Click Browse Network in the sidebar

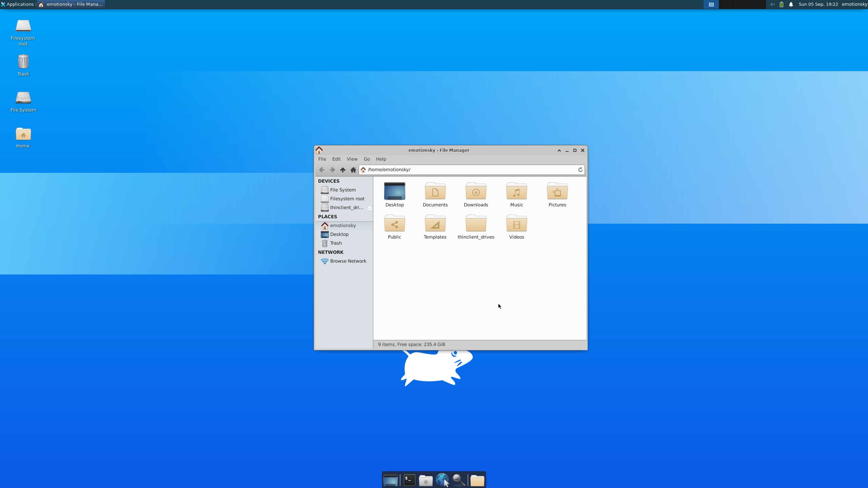point(348,261)
